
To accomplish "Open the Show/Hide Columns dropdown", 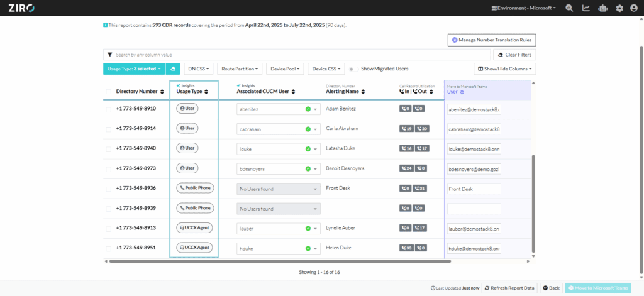I will coord(505,69).
